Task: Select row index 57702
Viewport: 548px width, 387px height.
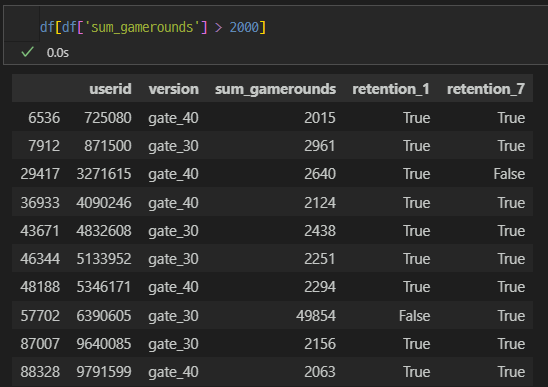Action: pos(40,316)
